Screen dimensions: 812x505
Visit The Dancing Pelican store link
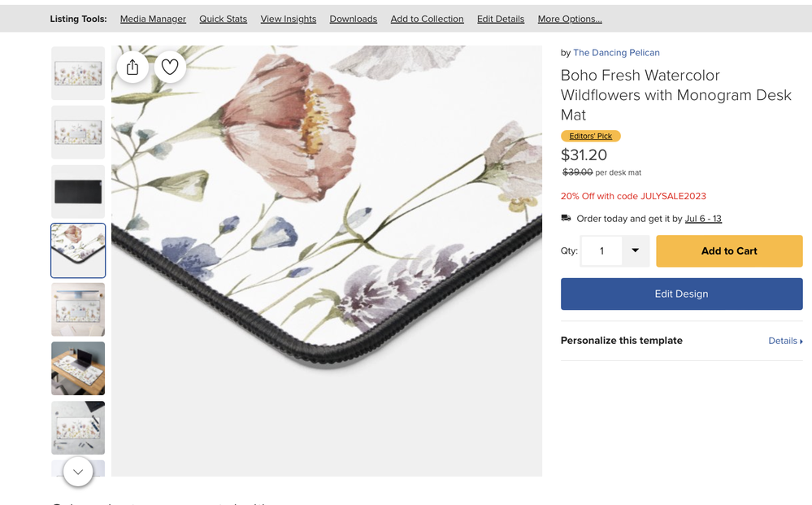tap(616, 53)
